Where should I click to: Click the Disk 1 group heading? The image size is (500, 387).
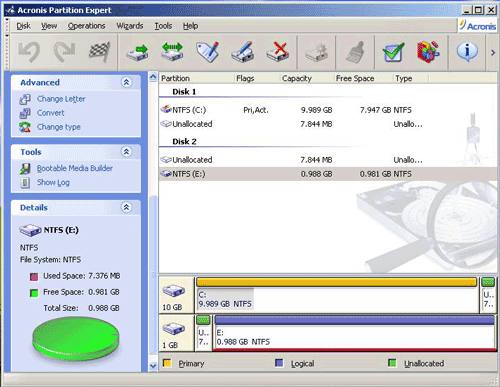[x=184, y=91]
